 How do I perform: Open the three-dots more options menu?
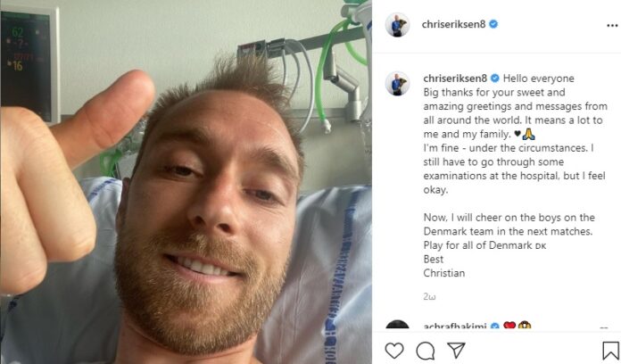pos(612,25)
